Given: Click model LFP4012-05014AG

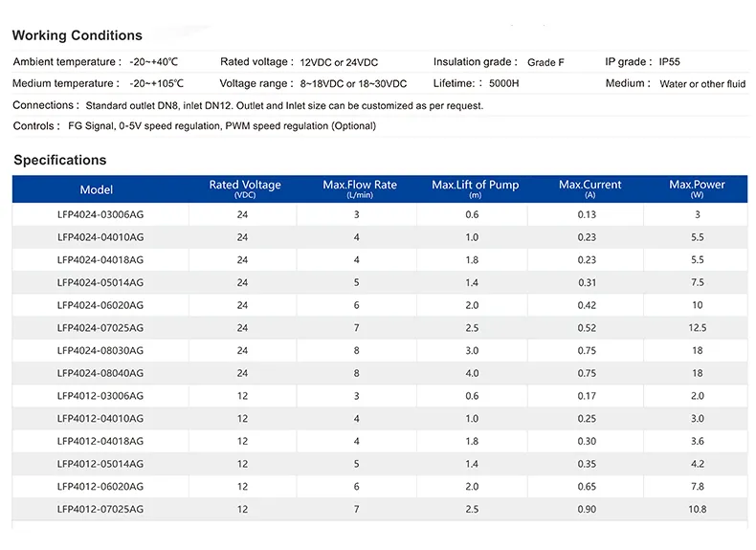Looking at the screenshot, I should [100, 464].
